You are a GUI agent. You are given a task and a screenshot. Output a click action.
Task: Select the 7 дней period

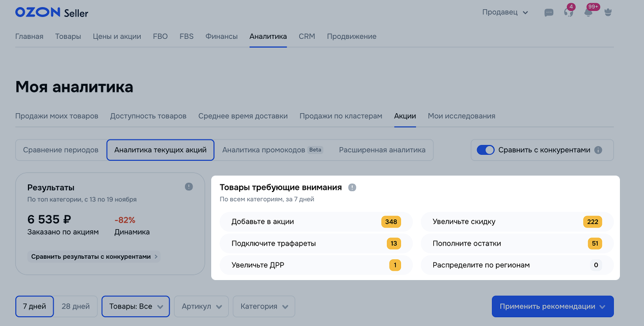(34, 306)
